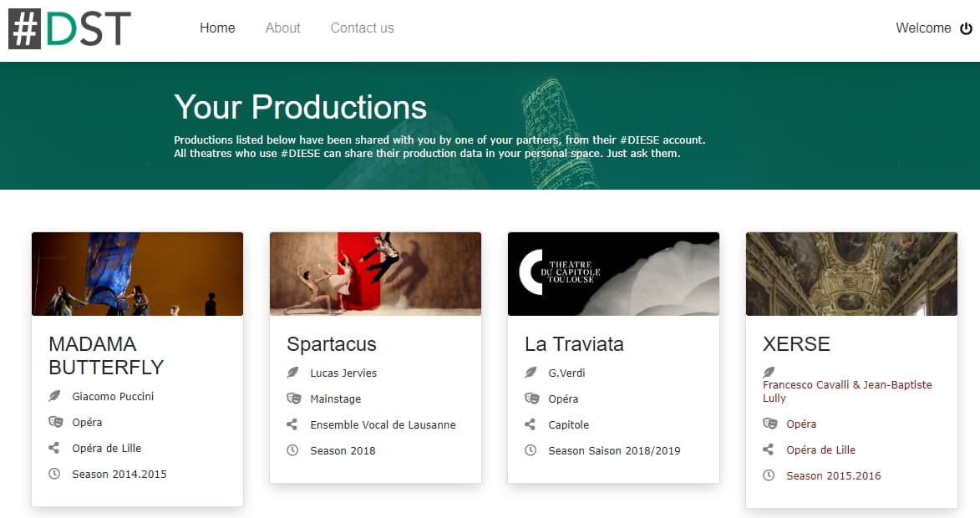This screenshot has height=518, width=980.
Task: Click clock icon in Spartacus card
Action: coord(293,450)
